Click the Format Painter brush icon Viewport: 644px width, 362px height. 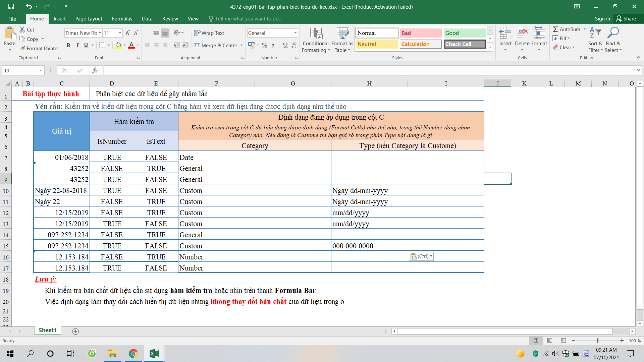22,48
